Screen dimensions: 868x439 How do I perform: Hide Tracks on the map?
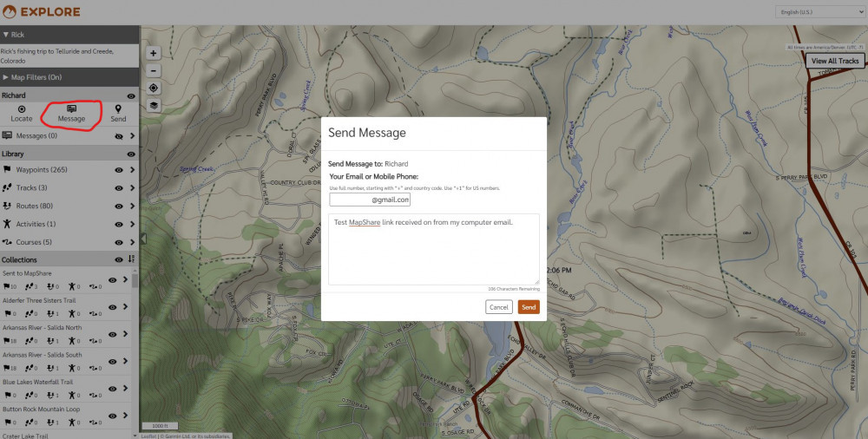(x=118, y=188)
